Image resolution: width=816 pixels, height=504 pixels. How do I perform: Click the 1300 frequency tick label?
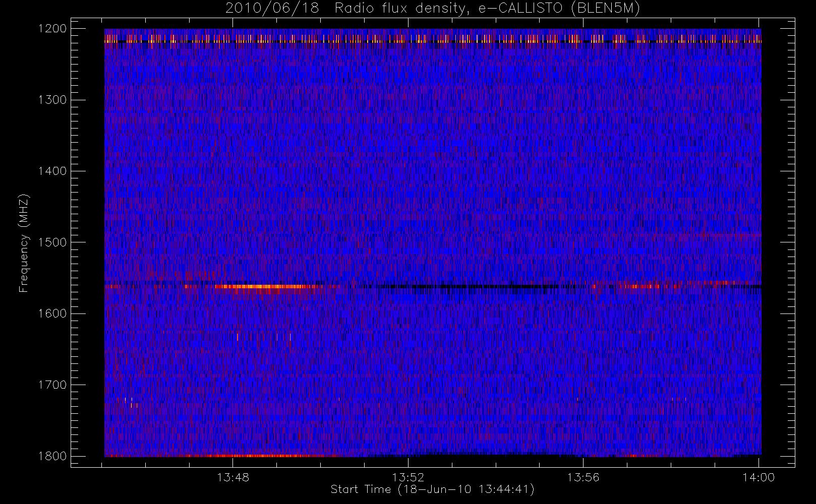point(52,100)
